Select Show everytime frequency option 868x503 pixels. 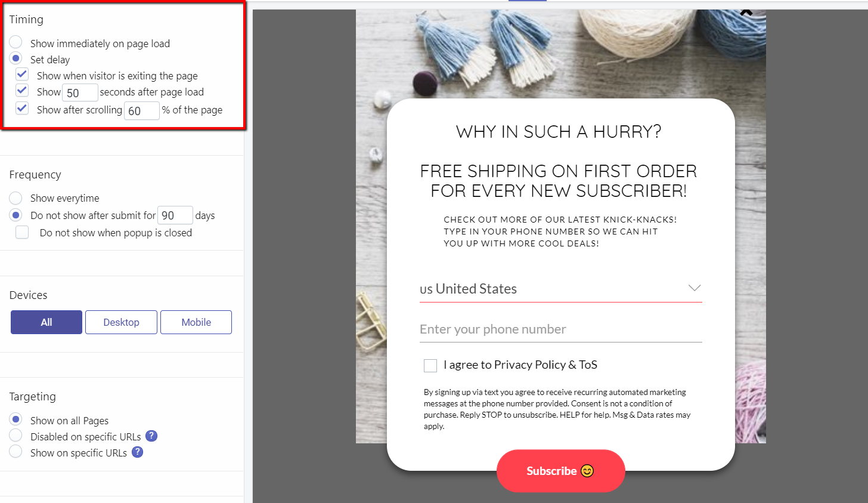coord(16,198)
